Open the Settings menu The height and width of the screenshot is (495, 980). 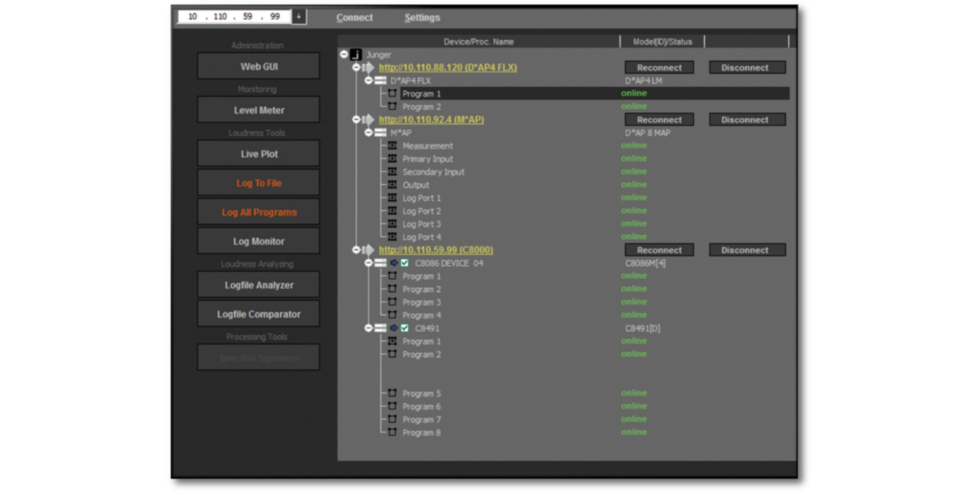click(421, 17)
